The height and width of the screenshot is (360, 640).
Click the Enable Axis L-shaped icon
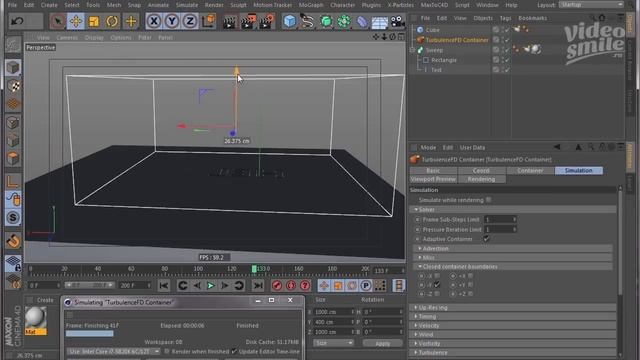13,181
